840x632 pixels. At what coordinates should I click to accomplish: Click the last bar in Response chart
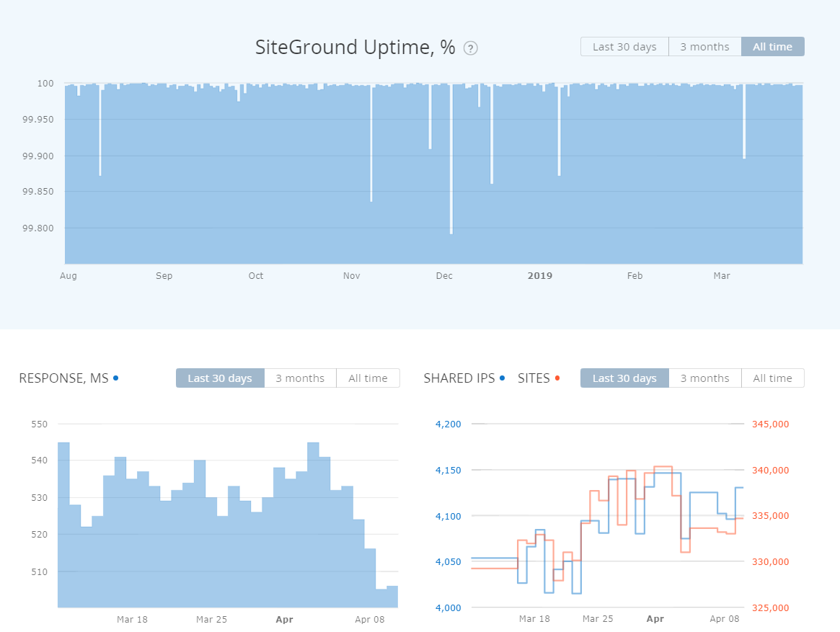point(392,597)
